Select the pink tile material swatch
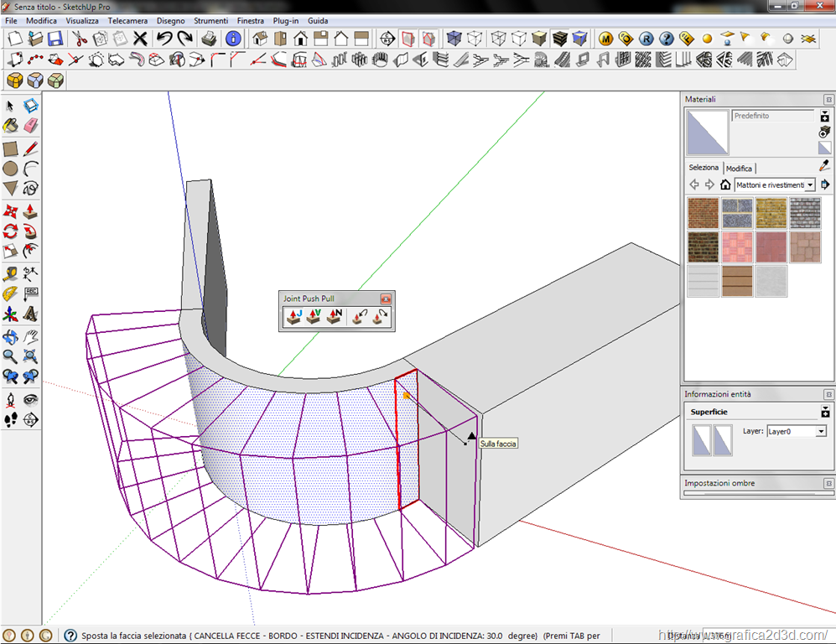This screenshot has height=644, width=836. click(x=737, y=247)
